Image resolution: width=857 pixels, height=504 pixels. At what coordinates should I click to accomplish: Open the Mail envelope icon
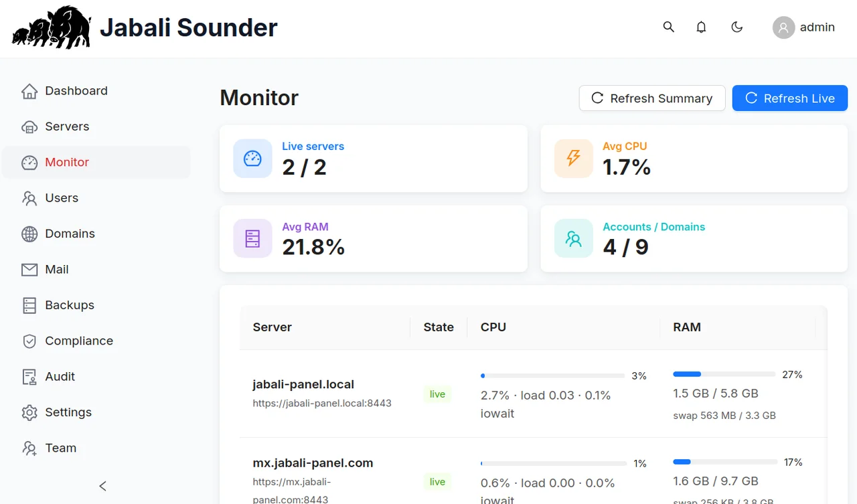pos(29,270)
